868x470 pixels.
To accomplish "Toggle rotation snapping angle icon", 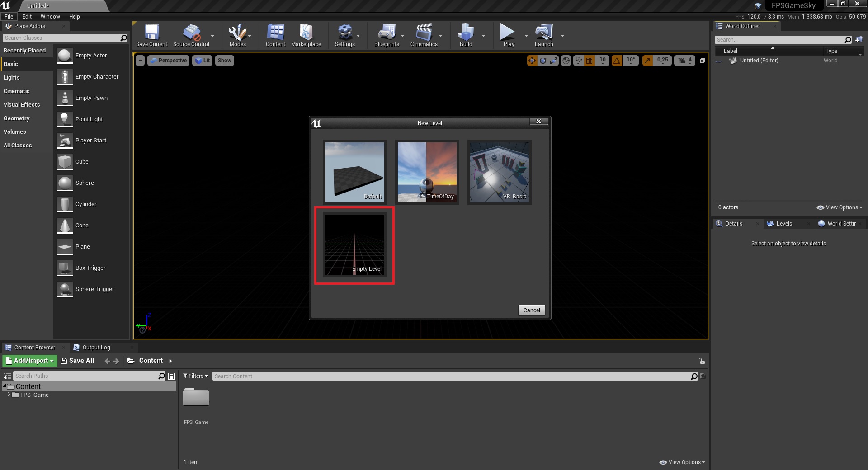I will point(617,61).
